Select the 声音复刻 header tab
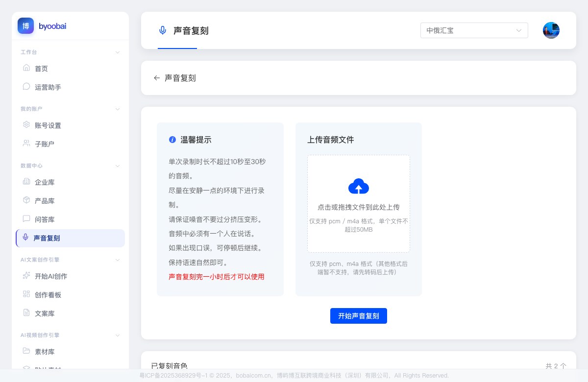This screenshot has width=588, height=382. [x=184, y=30]
